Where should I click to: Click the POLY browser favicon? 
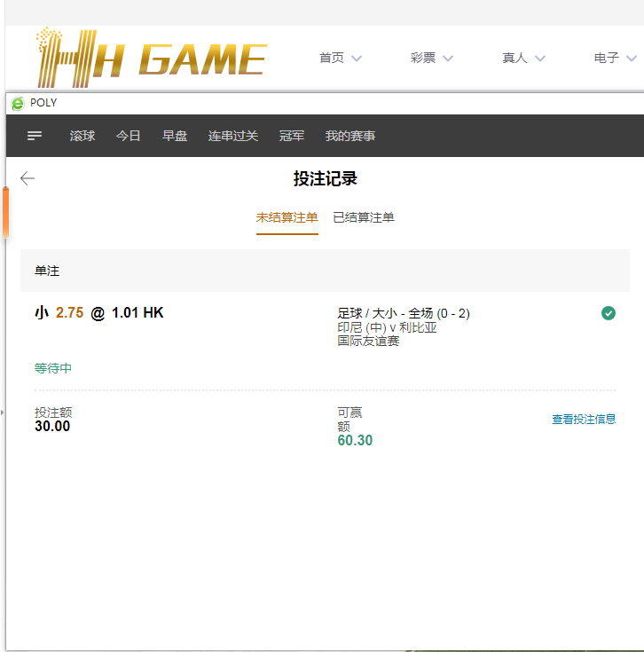pyautogui.click(x=17, y=103)
